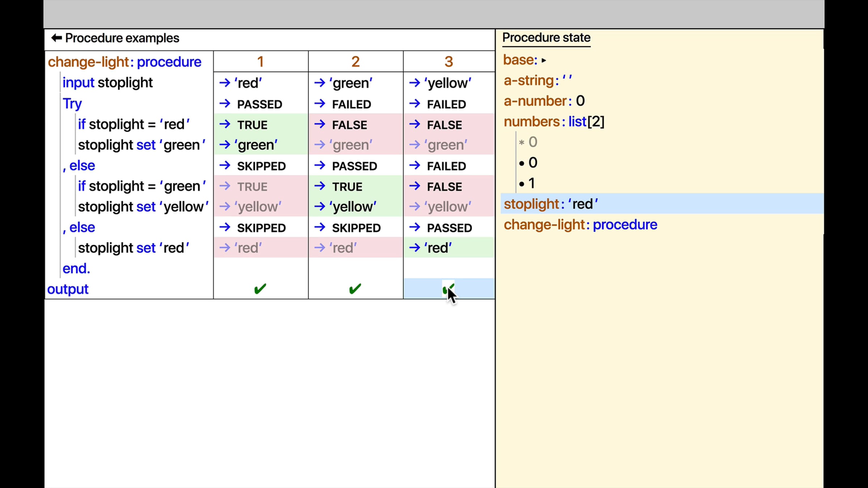Click the arrow beside PASSED in the last else row
This screenshot has width=868, height=488.
click(414, 227)
